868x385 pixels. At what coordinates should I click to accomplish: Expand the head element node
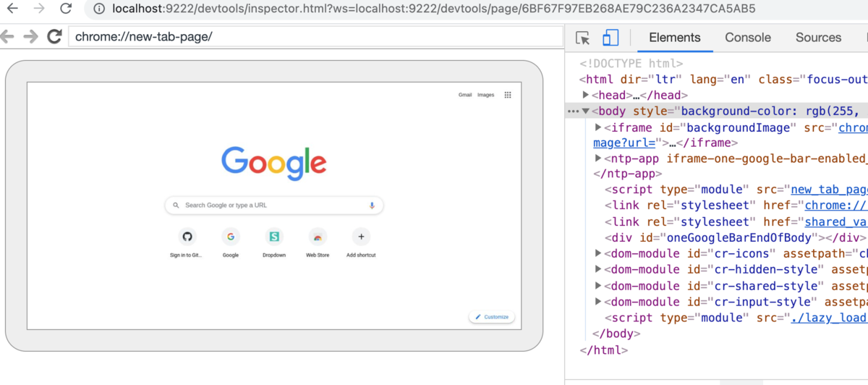586,95
